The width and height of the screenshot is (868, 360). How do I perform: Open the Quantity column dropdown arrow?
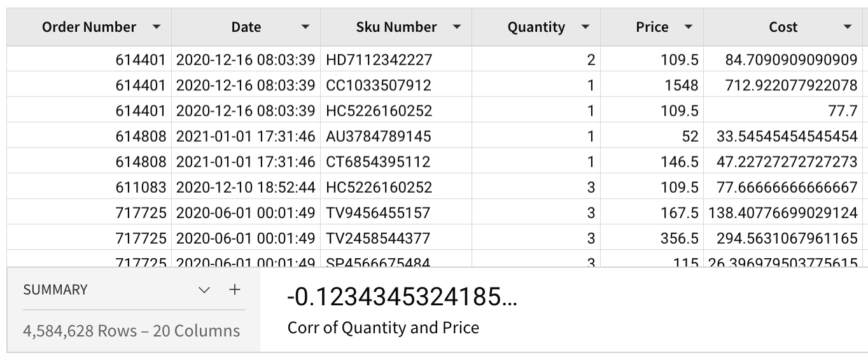click(585, 27)
